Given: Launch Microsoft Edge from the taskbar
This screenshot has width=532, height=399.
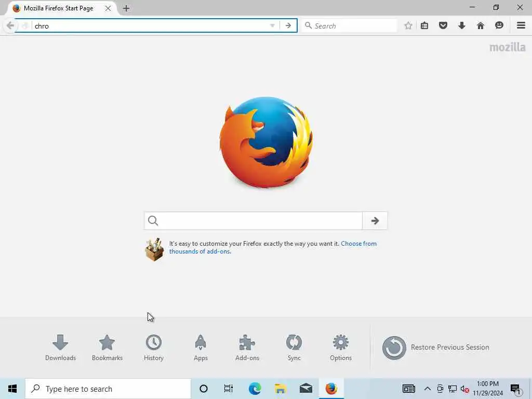Looking at the screenshot, I should (255, 389).
